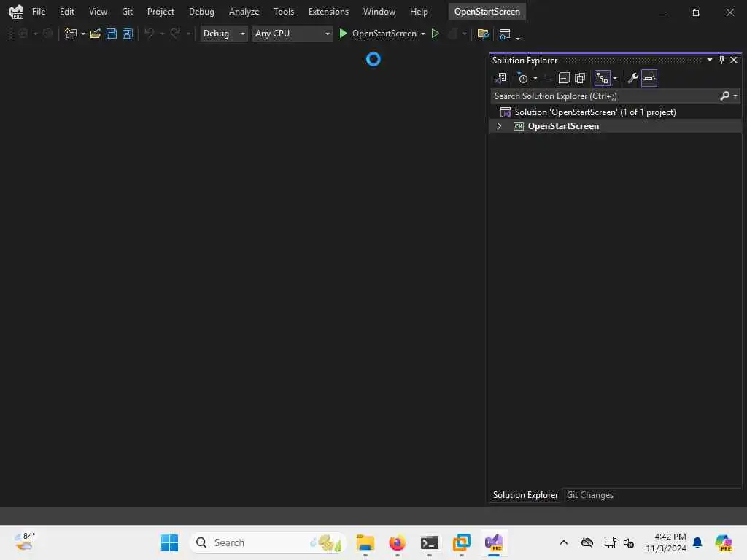Viewport: 747px width, 560px height.
Task: Open the Window menu
Action: 379,12
